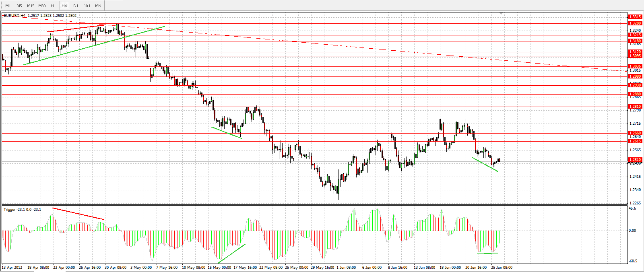This screenshot has height=272, width=644.
Task: Click the 1.3240 price scale value
Action: (x=635, y=30)
